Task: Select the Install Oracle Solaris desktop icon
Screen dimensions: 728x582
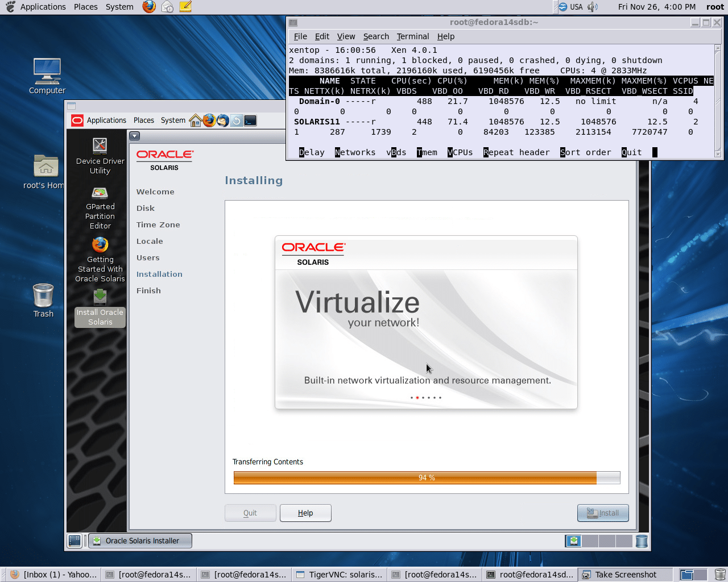Action: coord(100,307)
